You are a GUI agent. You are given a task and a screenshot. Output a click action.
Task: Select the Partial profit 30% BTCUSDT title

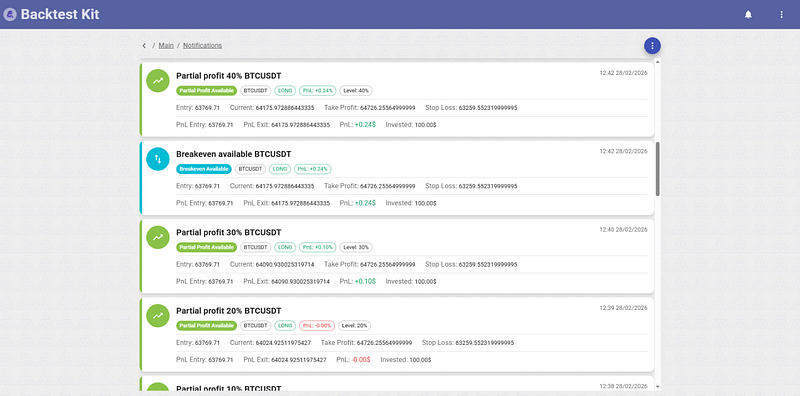pyautogui.click(x=229, y=232)
